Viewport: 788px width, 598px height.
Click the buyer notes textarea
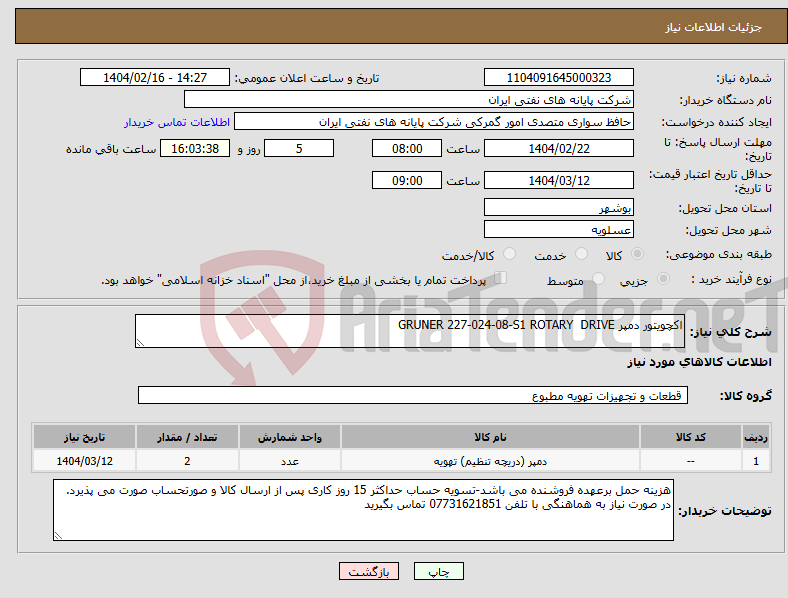pyautogui.click(x=363, y=510)
